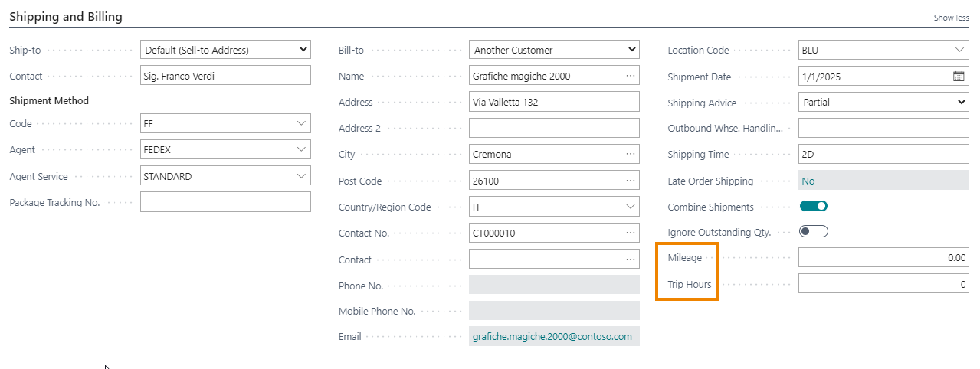Image resolution: width=980 pixels, height=369 pixels.
Task: Click the Package Tracking No. input field
Action: (x=225, y=202)
